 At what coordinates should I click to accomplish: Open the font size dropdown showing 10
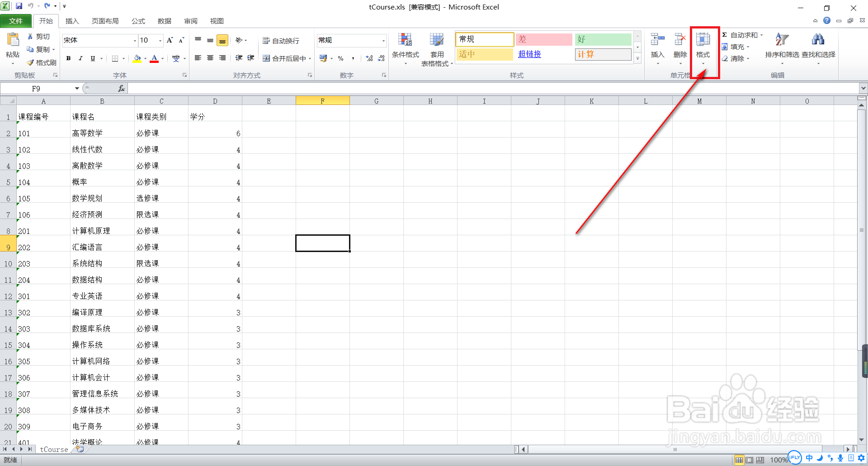click(160, 40)
